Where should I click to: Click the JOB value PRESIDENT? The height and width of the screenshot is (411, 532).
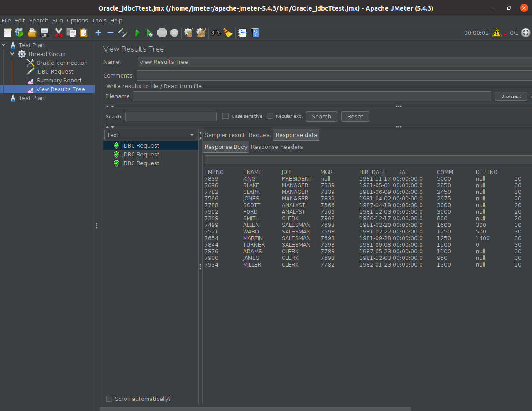297,179
